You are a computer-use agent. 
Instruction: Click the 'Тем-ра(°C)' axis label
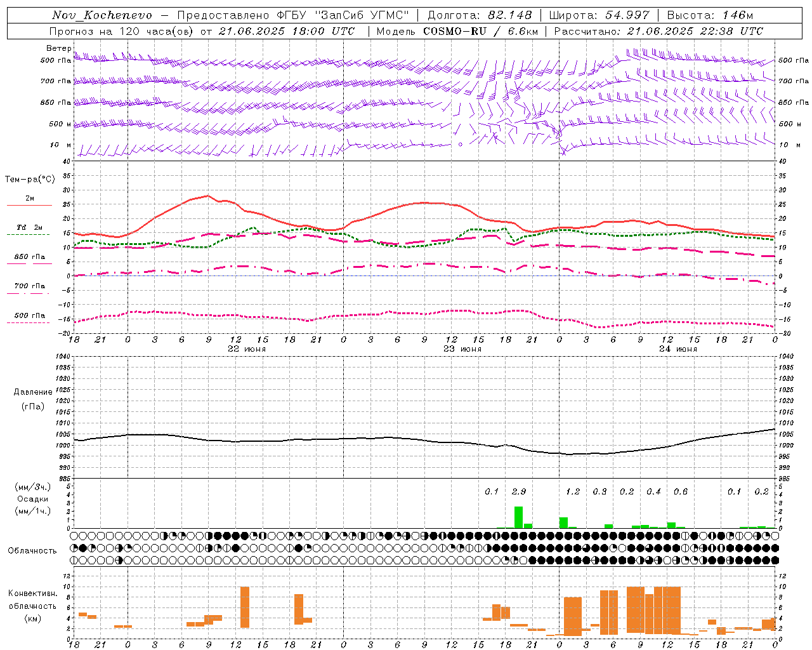(x=30, y=180)
